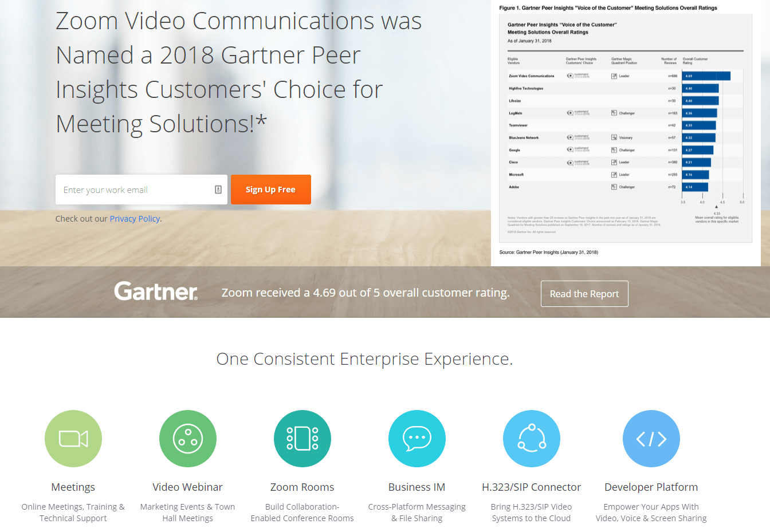Open the H.323/SIP Connector icon
The height and width of the screenshot is (532, 770).
[x=532, y=439]
